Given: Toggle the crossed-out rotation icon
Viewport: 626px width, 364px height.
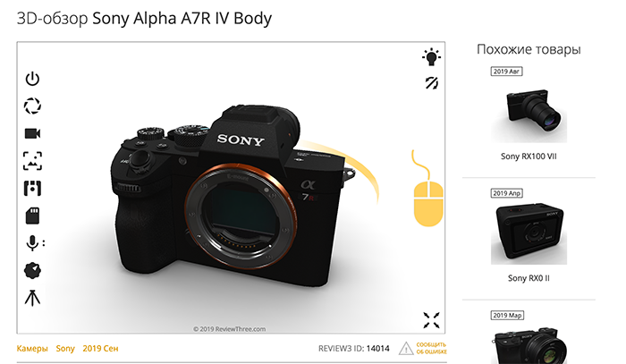Looking at the screenshot, I should [x=431, y=83].
